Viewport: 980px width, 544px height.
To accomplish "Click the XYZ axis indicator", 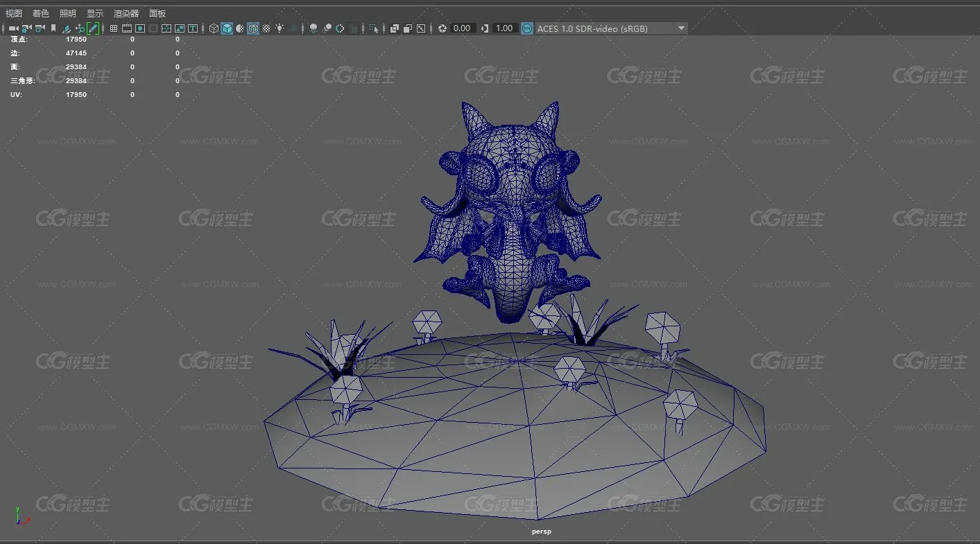I will (x=22, y=515).
